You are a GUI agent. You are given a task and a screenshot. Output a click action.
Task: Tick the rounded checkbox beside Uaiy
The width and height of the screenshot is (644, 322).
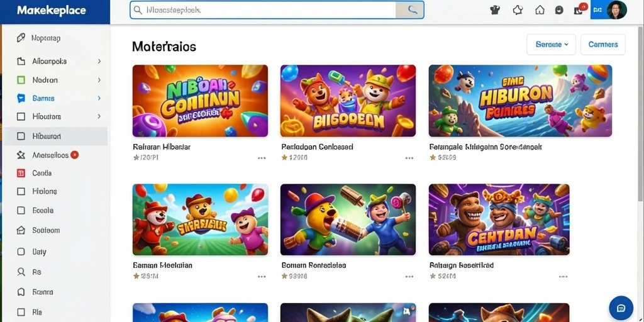point(21,252)
